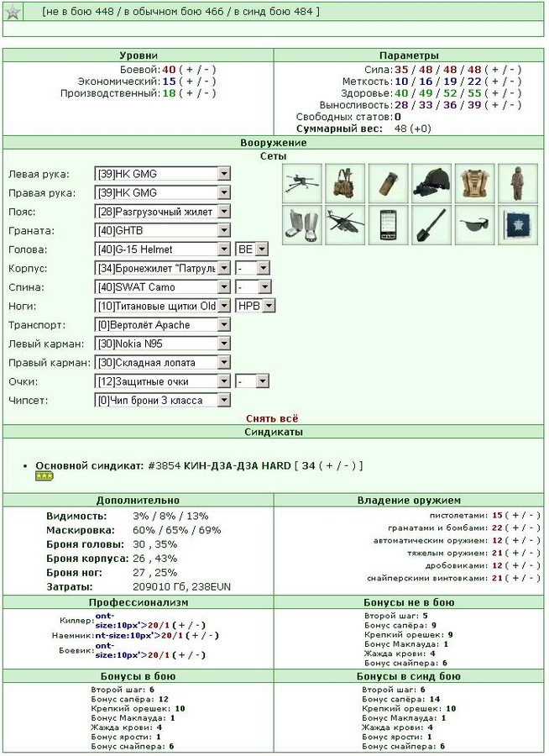The width and height of the screenshot is (549, 756).
Task: Click the + / - next to Здоровье
Action: 503,93
